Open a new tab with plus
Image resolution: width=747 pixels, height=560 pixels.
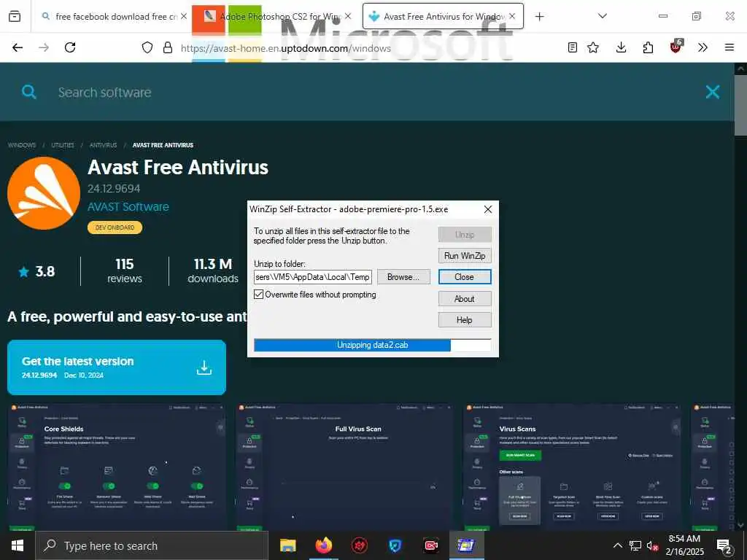(539, 16)
